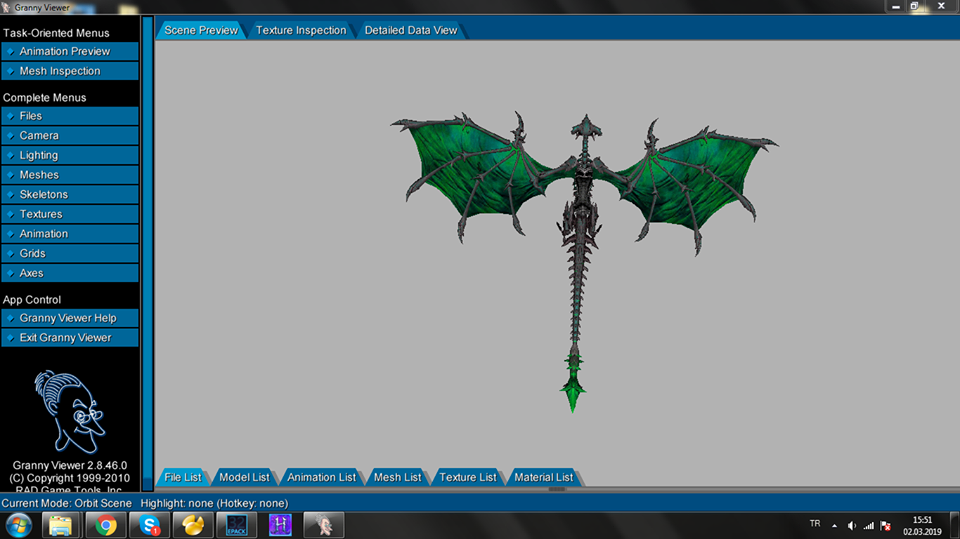Open Skype from the taskbar
This screenshot has height=539, width=960.
(x=149, y=526)
